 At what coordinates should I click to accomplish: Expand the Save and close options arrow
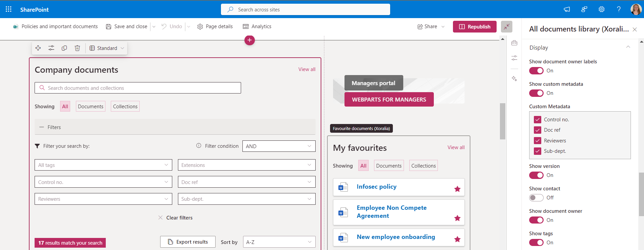point(154,26)
